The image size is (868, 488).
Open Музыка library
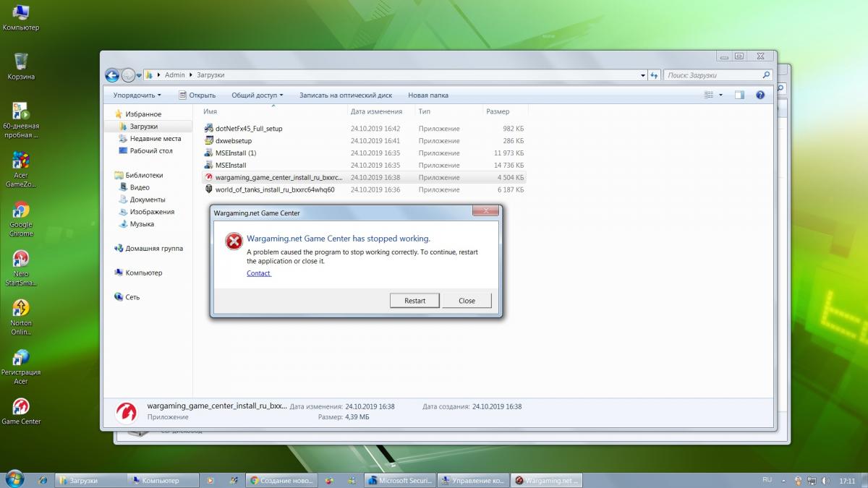[142, 224]
